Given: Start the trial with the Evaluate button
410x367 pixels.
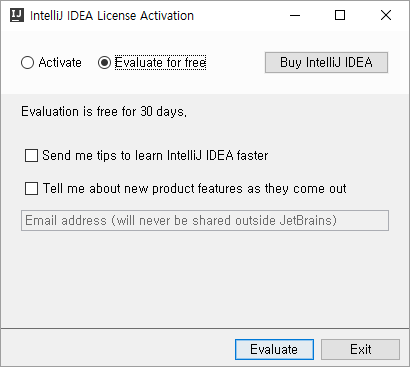Looking at the screenshot, I should [x=274, y=349].
